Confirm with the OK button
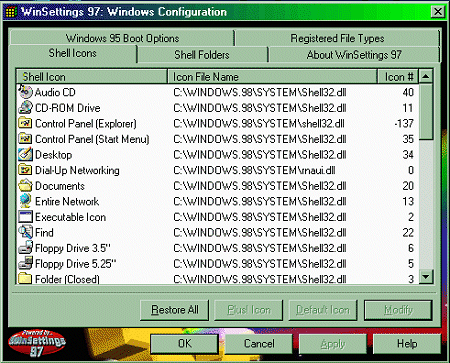This screenshot has height=363, width=450. [x=185, y=344]
